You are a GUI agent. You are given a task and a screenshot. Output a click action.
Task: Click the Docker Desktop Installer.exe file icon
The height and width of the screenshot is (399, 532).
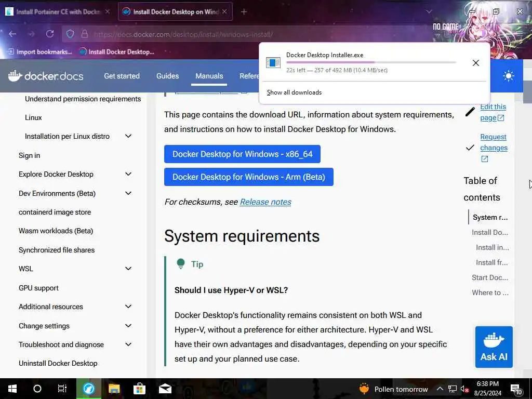click(x=273, y=62)
